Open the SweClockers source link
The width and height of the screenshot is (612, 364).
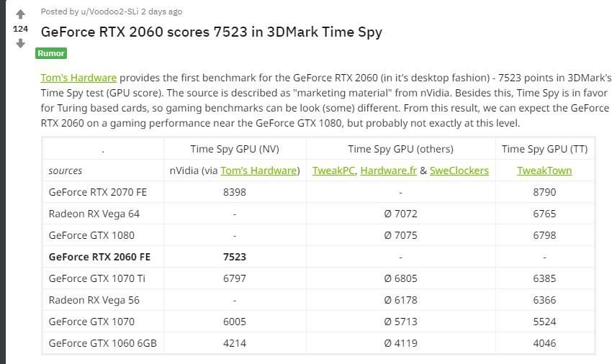coord(459,170)
